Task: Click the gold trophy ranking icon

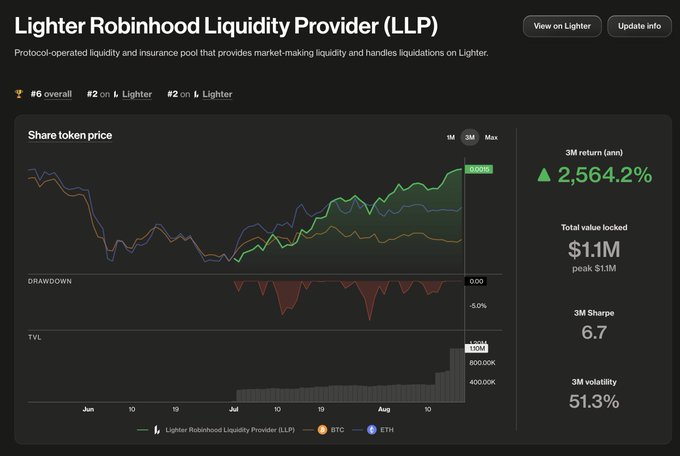Action: pyautogui.click(x=19, y=94)
